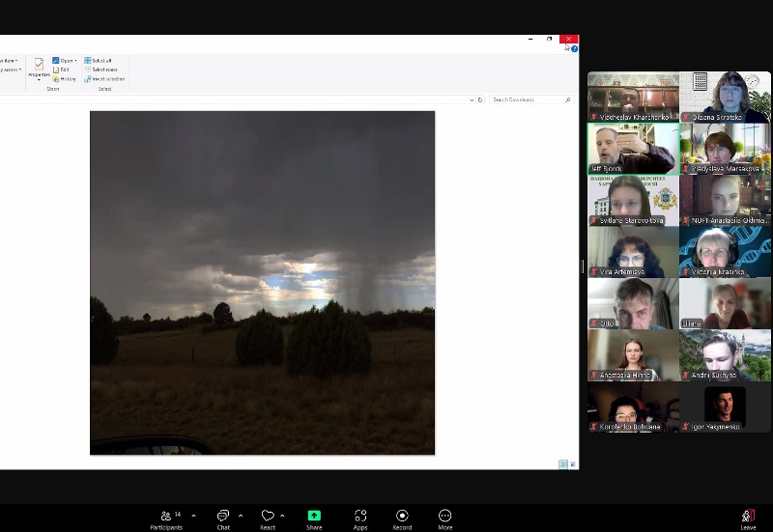
Task: Start screen sharing with Share button
Action: tap(314, 519)
